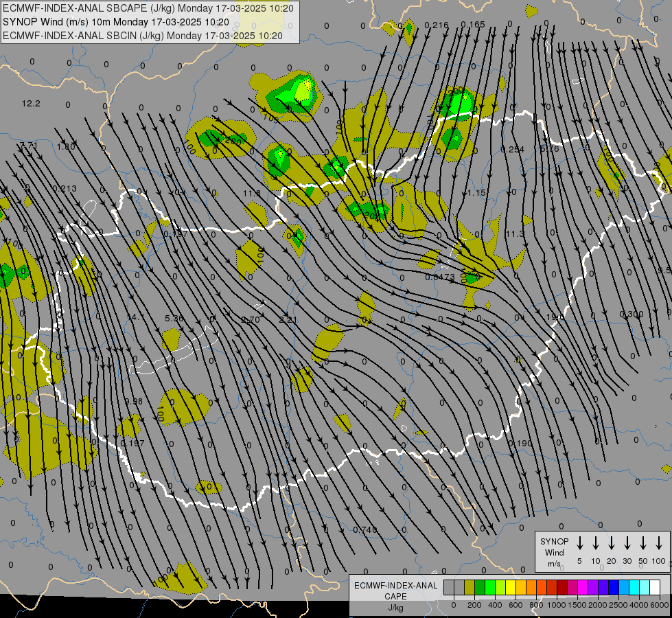Viewport: 672px width, 618px height.
Task: Pick the pure yellow swatch in CAPE scale
Action: coord(511,588)
